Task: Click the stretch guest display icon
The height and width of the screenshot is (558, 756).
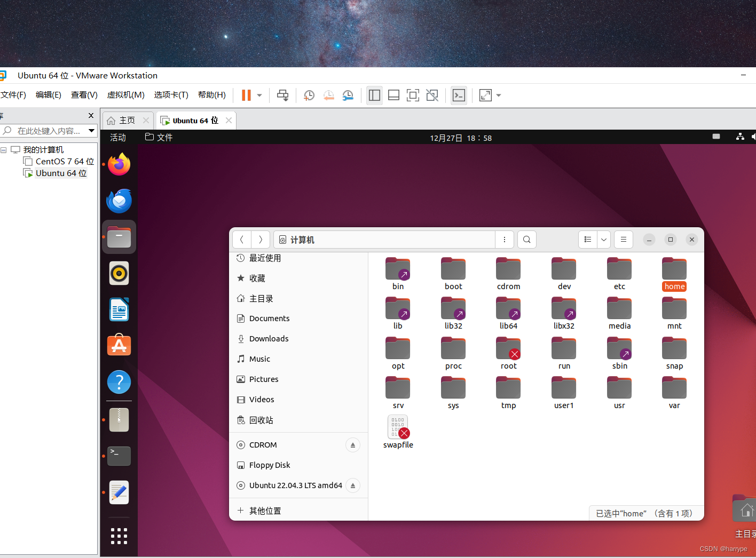Action: [485, 95]
